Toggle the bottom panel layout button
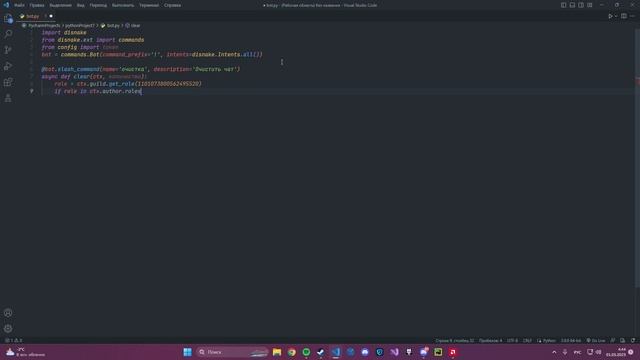The image size is (640, 360). click(572, 5)
